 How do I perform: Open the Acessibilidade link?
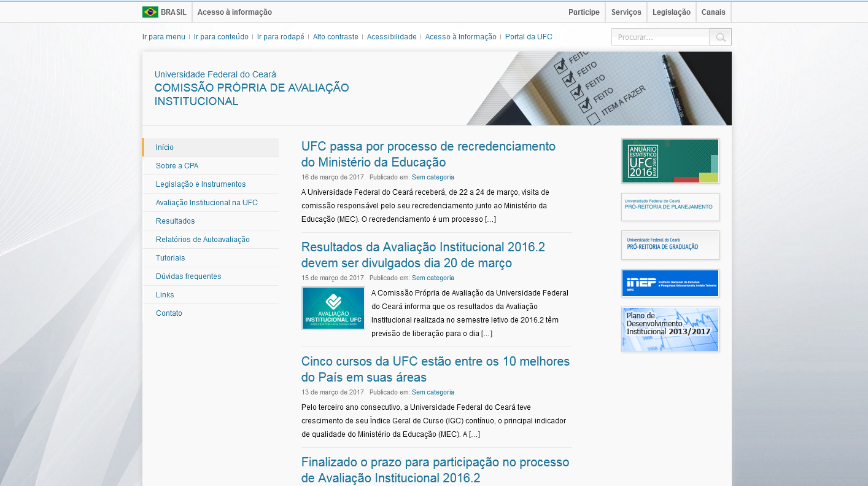pos(392,37)
